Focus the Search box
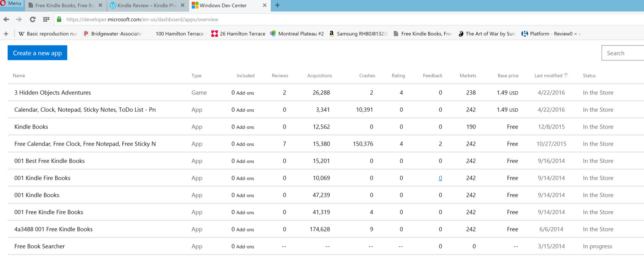This screenshot has height=256, width=644. [623, 53]
